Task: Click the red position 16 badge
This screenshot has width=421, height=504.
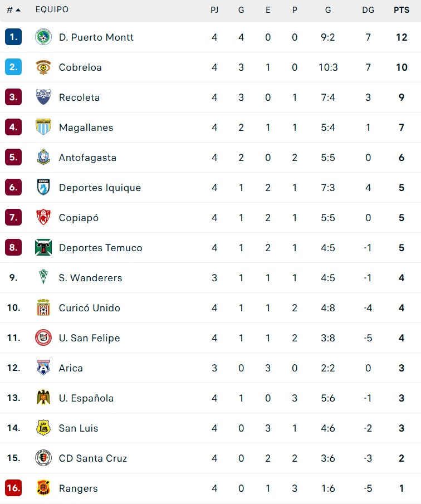Action: click(x=13, y=488)
